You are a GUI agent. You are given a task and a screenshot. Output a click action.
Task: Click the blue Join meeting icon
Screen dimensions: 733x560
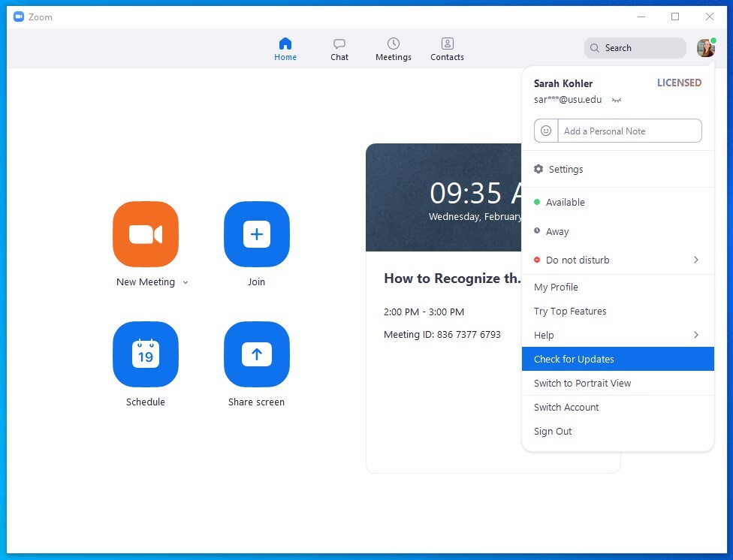point(256,234)
